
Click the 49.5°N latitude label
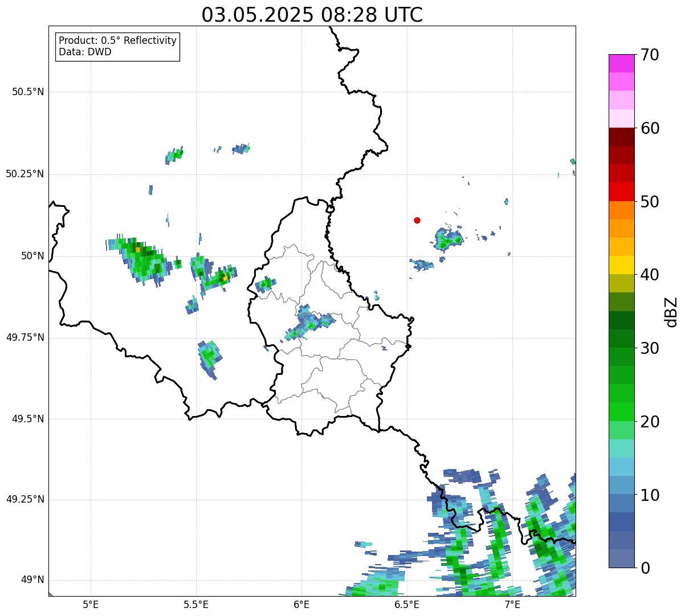(27, 419)
